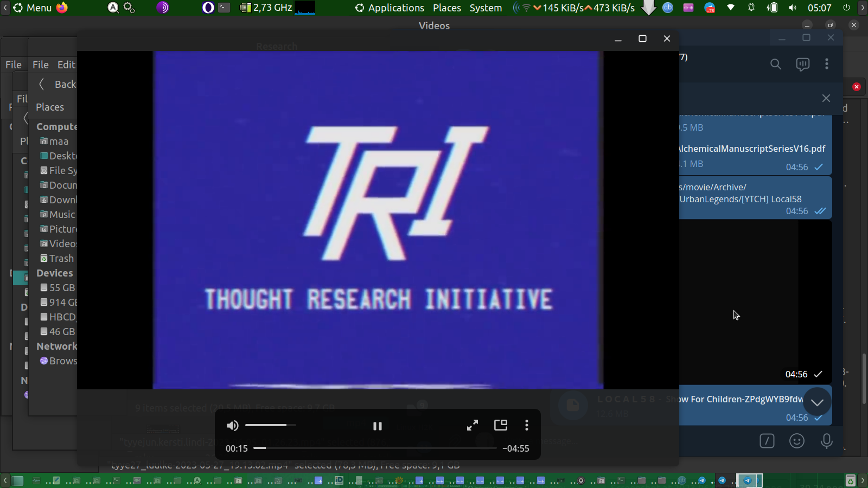This screenshot has height=488, width=868.
Task: Open Telegram chat three-dot menu
Action: [x=827, y=64]
